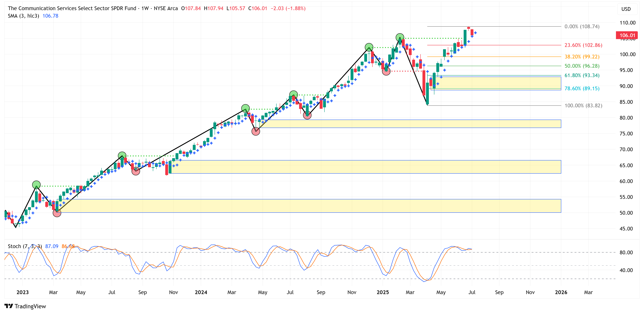Select the leftmost green swing-high circle marker
Screen dimensions: 644x314
pos(36,185)
